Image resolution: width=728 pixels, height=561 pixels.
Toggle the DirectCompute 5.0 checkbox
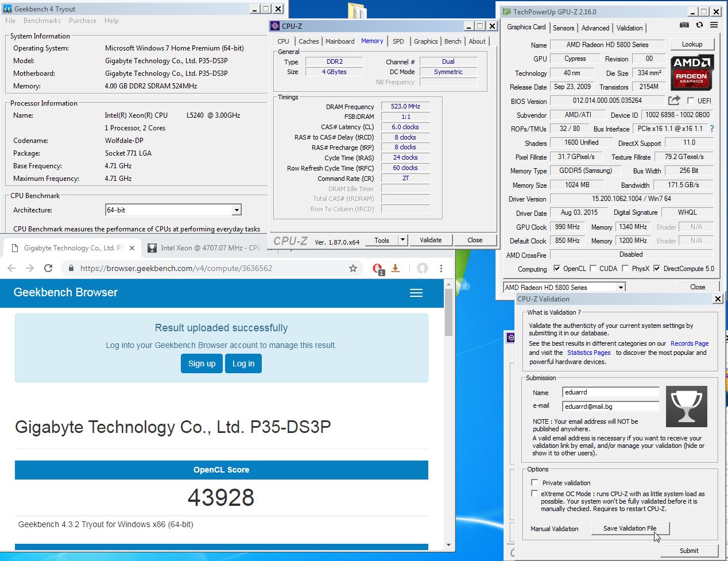pos(657,268)
